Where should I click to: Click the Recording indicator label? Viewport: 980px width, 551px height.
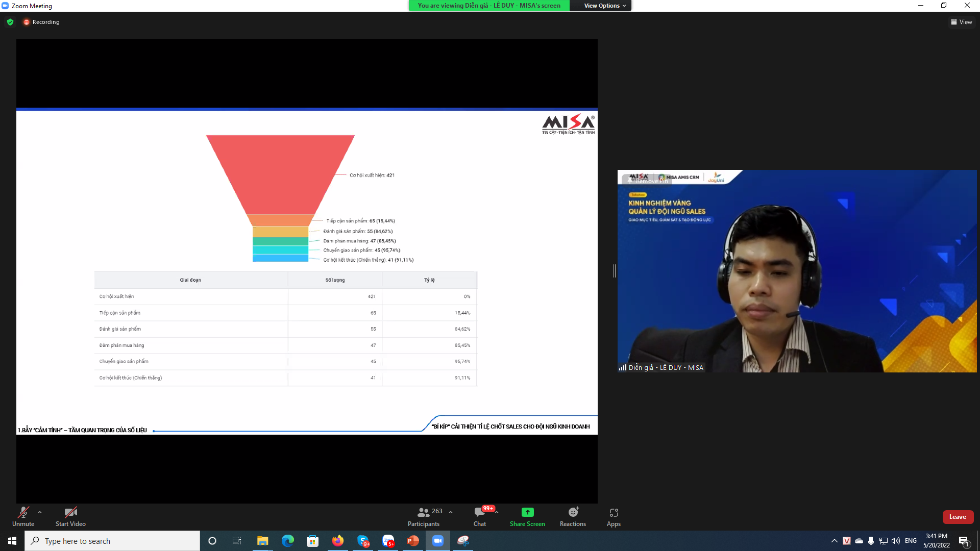pyautogui.click(x=45, y=22)
